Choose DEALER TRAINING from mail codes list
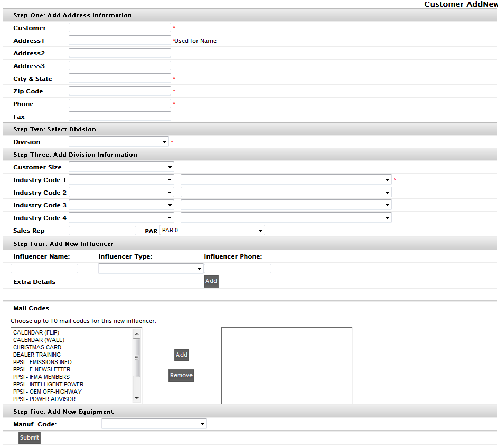Viewport: 498px width, 448px height. [37, 355]
